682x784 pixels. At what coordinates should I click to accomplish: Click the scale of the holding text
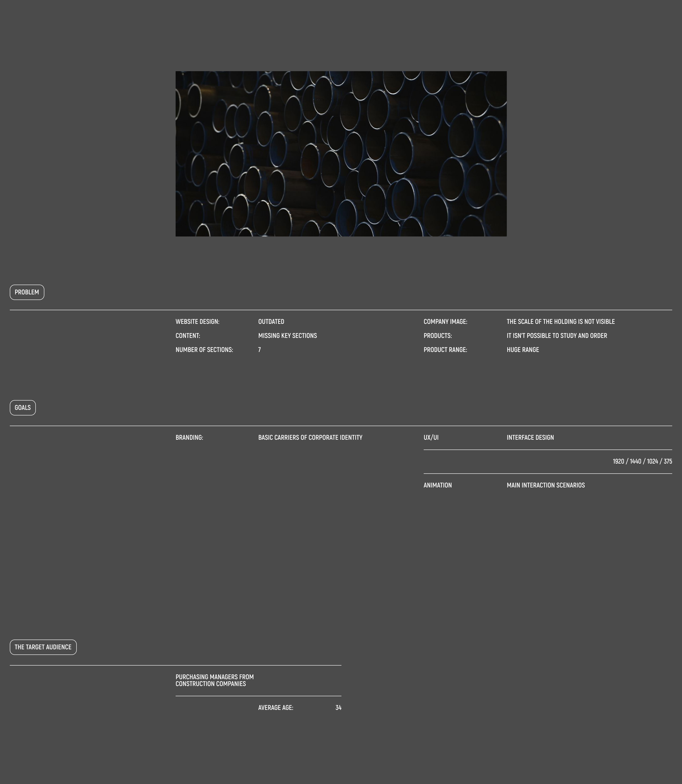point(561,321)
